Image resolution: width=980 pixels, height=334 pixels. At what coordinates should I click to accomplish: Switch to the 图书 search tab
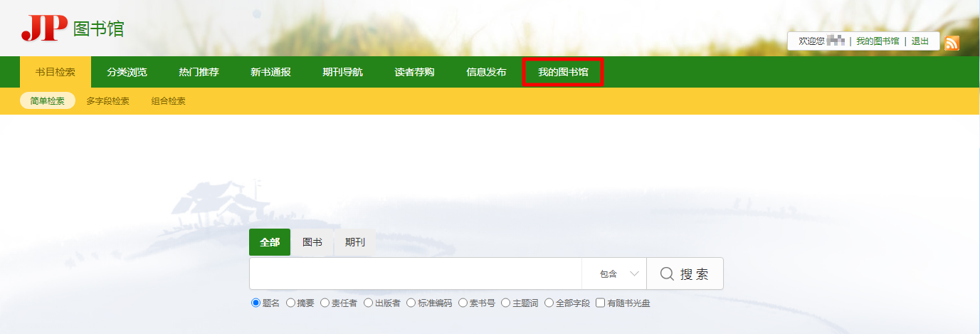coord(312,242)
